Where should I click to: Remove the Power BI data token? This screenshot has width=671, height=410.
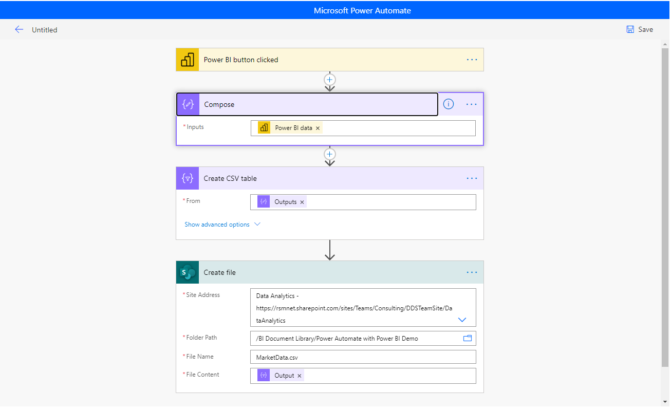(318, 128)
